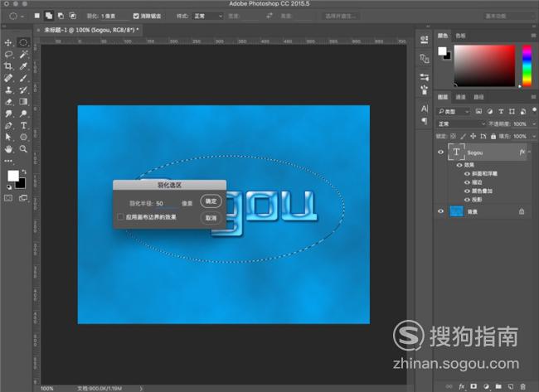The image size is (539, 392).
Task: Toggle the anti-alias checkbox in options bar
Action: coord(136,16)
